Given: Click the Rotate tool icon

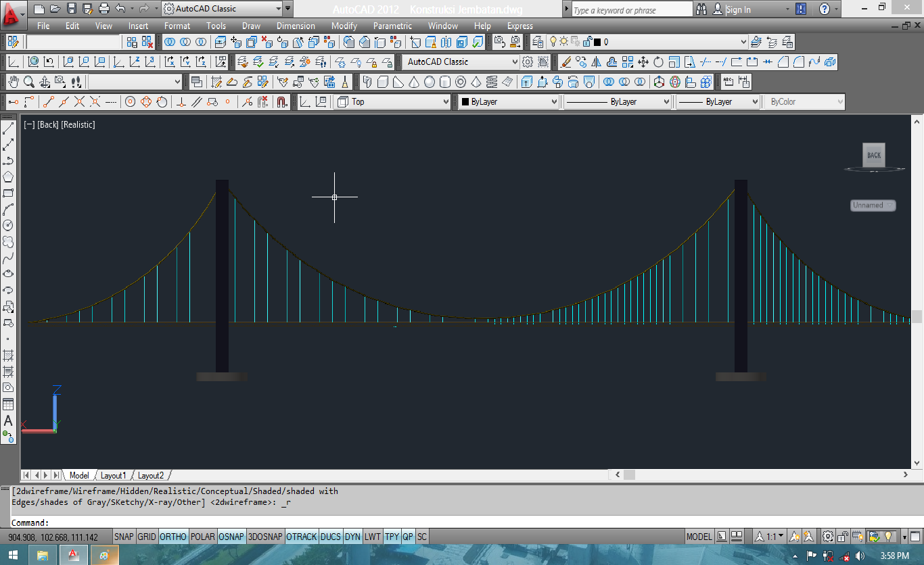Looking at the screenshot, I should pos(658,62).
